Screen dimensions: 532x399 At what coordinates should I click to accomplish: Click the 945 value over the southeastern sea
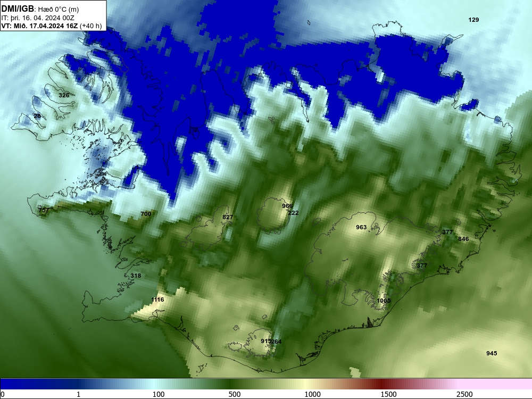[492, 353]
